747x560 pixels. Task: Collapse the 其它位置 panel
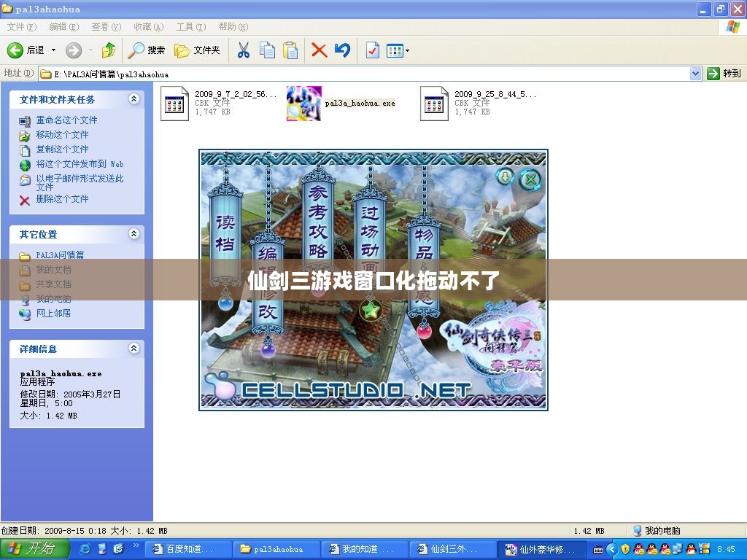(134, 234)
